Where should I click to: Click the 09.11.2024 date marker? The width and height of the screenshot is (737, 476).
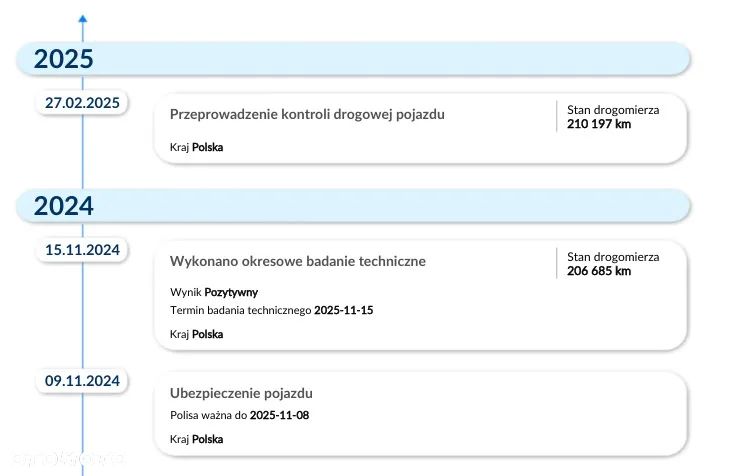pos(82,381)
